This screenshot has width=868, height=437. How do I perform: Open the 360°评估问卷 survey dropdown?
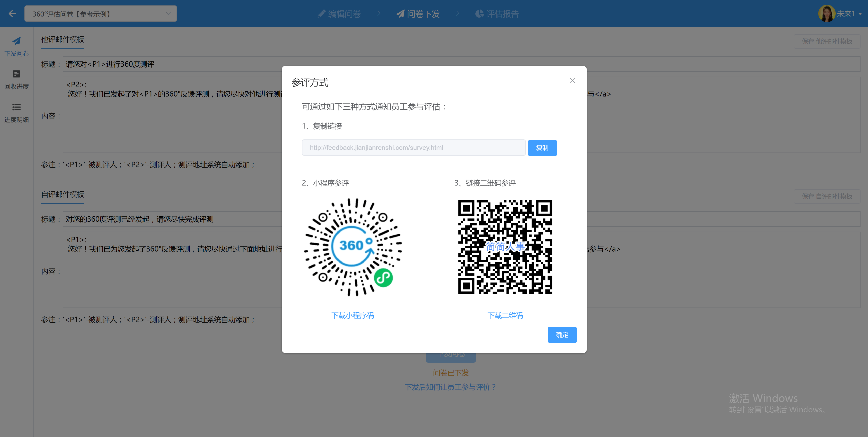coord(100,14)
